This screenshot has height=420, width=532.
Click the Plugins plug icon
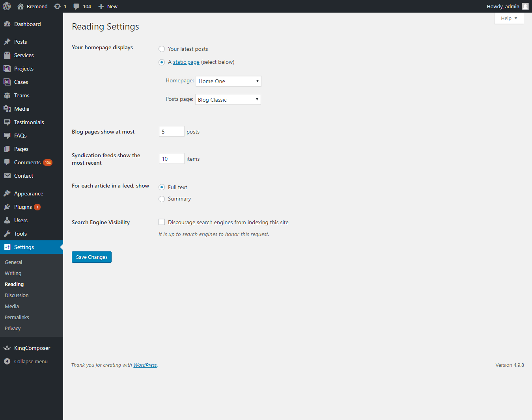tap(7, 207)
